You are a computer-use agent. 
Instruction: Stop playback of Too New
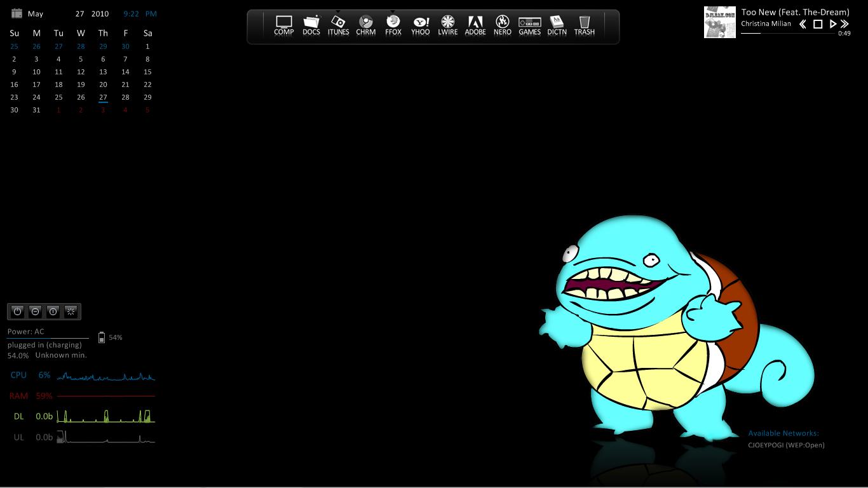point(817,24)
